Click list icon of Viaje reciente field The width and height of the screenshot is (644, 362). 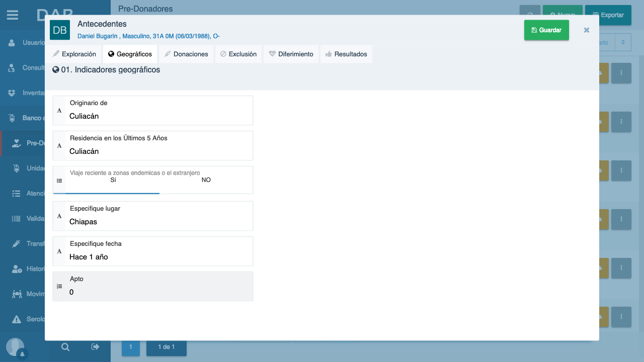click(x=59, y=180)
